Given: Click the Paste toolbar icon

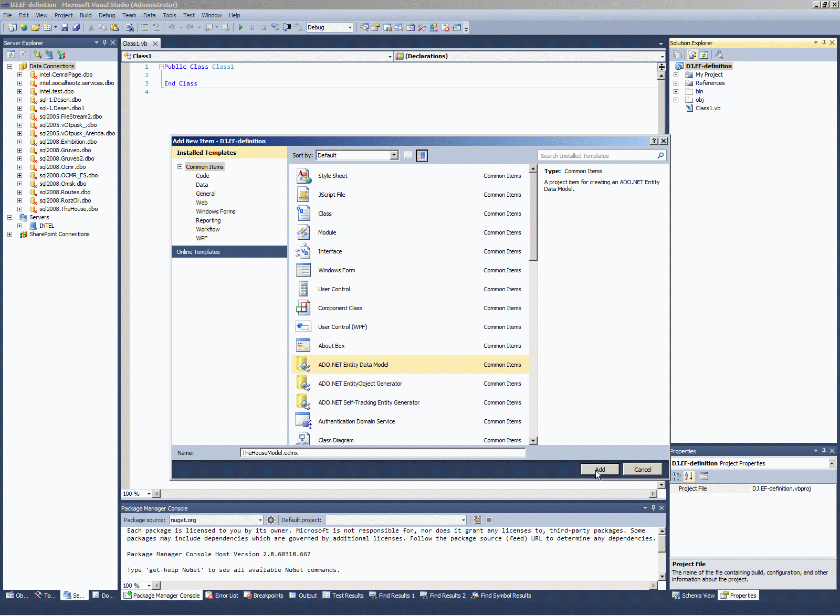Looking at the screenshot, I should point(114,27).
